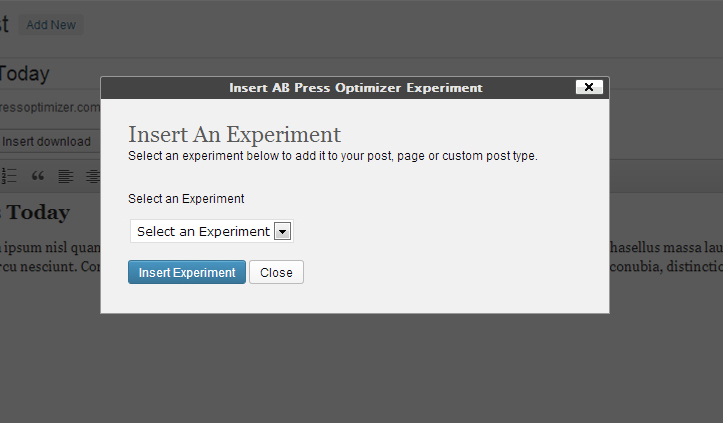Click the 'Today' heading in editor content
Image resolution: width=723 pixels, height=423 pixels.
point(38,212)
